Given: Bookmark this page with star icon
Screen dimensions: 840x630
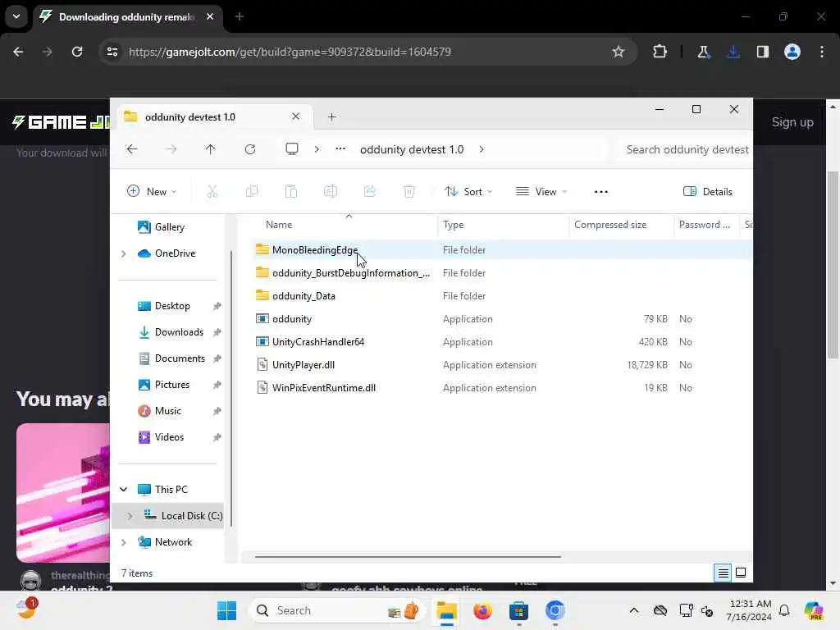Looking at the screenshot, I should [619, 52].
